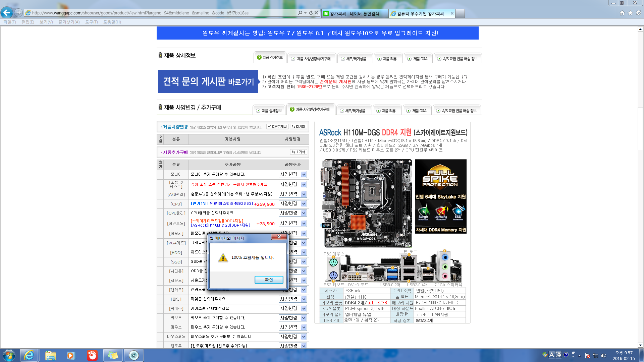Image resolution: width=644 pixels, height=362 pixels.
Task: Open the sticky notes taskbar icon
Action: click(x=113, y=355)
